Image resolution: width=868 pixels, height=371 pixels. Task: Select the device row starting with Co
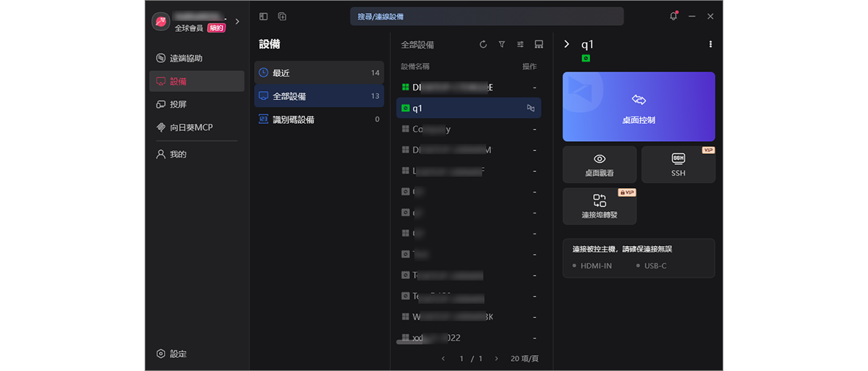[x=469, y=129]
